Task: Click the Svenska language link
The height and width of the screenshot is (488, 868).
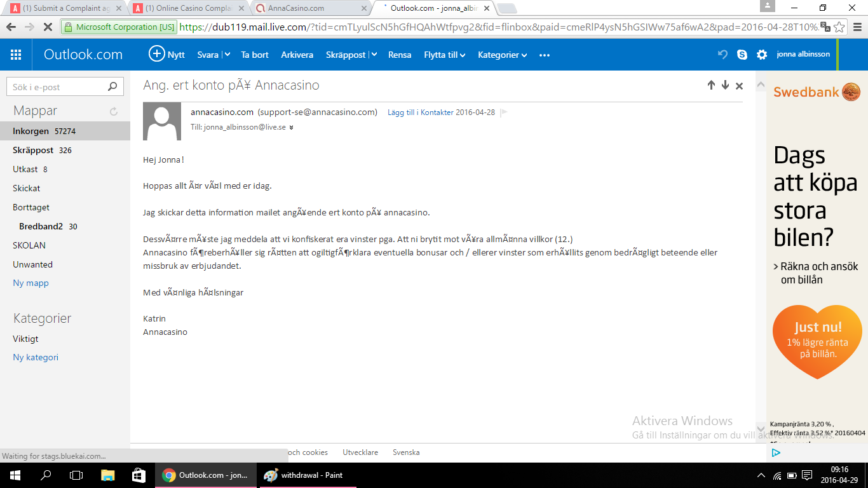Action: pyautogui.click(x=406, y=452)
